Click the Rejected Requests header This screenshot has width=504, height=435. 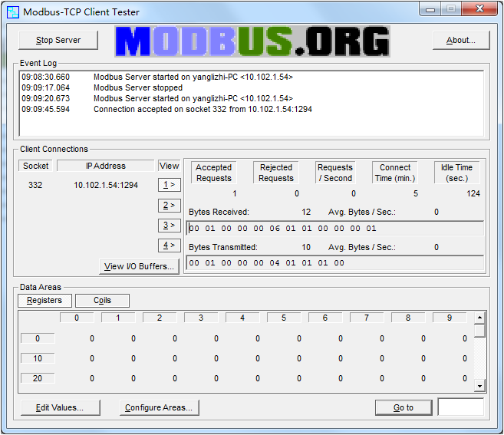[x=276, y=173]
